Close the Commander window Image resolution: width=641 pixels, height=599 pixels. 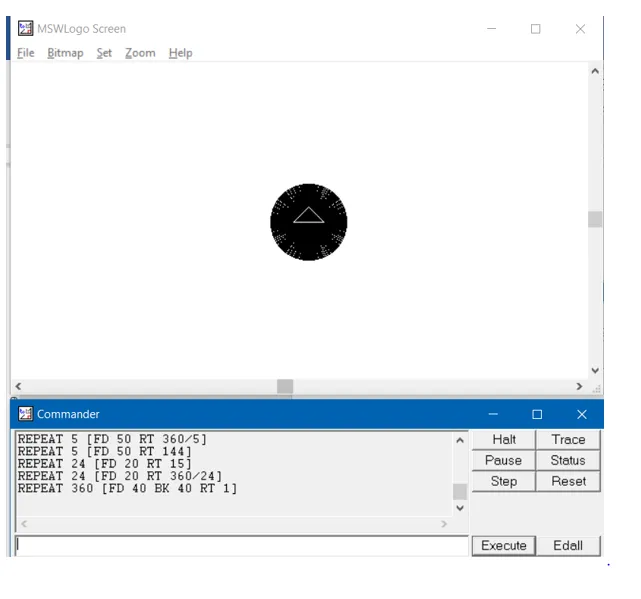(x=582, y=414)
